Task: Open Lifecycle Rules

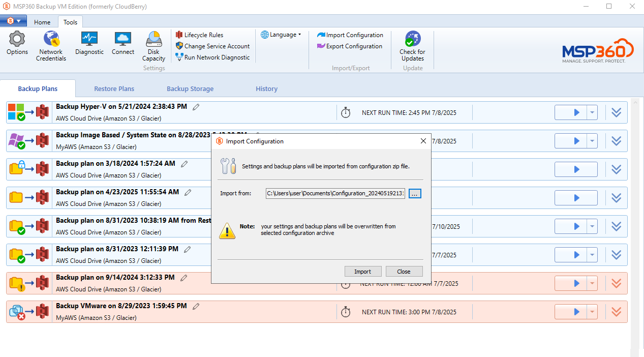Action: [x=199, y=35]
